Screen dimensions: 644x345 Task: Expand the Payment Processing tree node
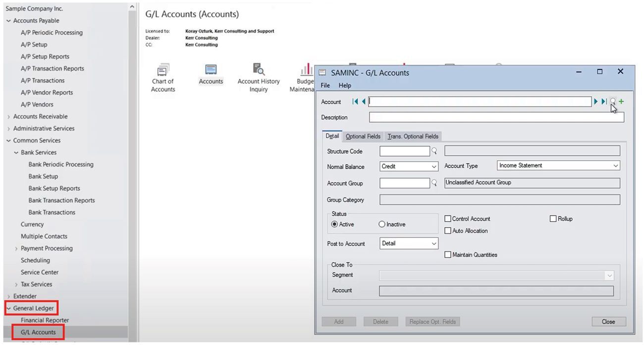coord(16,248)
